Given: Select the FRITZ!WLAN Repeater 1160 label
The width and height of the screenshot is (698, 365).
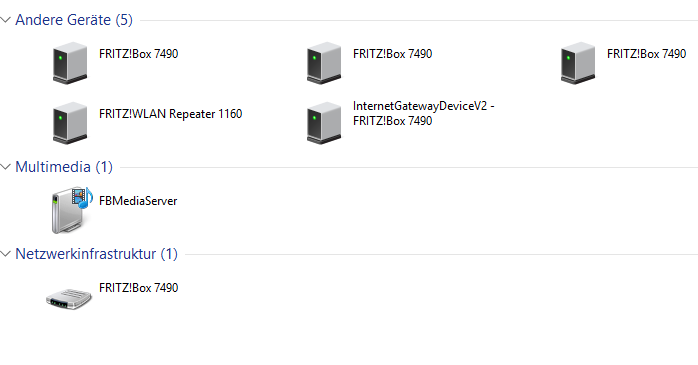Looking at the screenshot, I should [170, 114].
